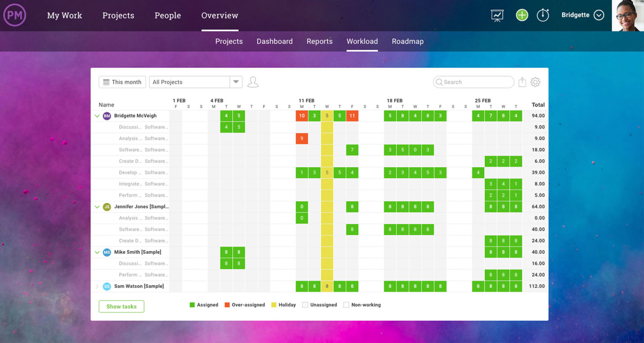Screen dimensions: 644x343
Task: Open the People menu
Action: pos(168,15)
